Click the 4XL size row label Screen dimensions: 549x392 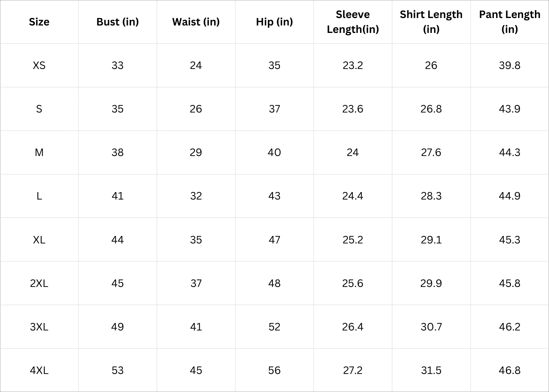39,370
